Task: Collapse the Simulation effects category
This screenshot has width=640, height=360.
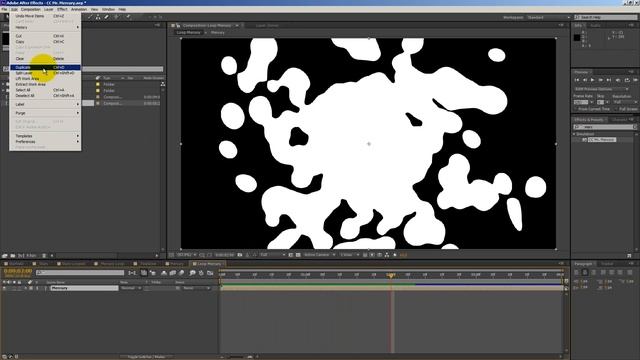Action: click(574, 134)
